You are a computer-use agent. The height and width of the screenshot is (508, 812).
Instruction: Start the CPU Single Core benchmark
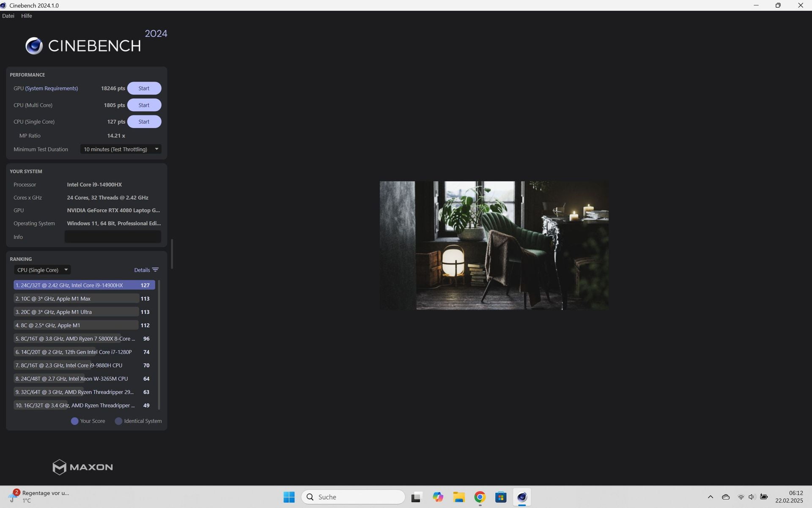[144, 122]
